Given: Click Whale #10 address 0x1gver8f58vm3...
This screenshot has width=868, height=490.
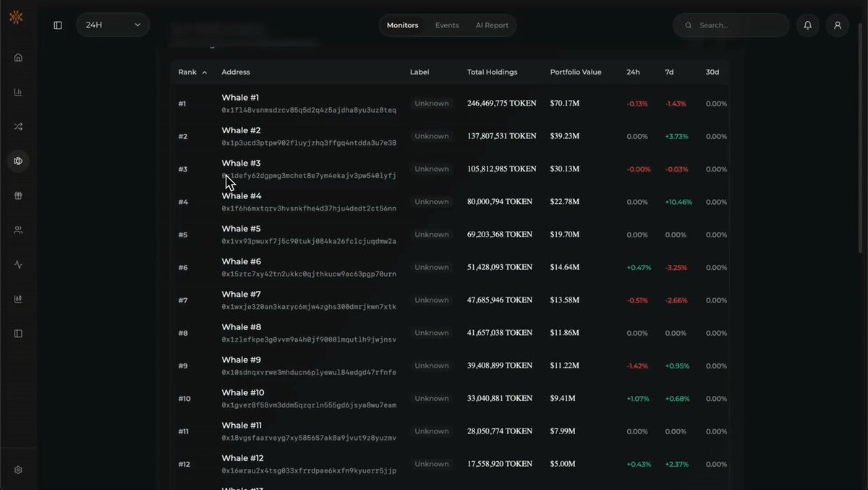Looking at the screenshot, I should [309, 405].
